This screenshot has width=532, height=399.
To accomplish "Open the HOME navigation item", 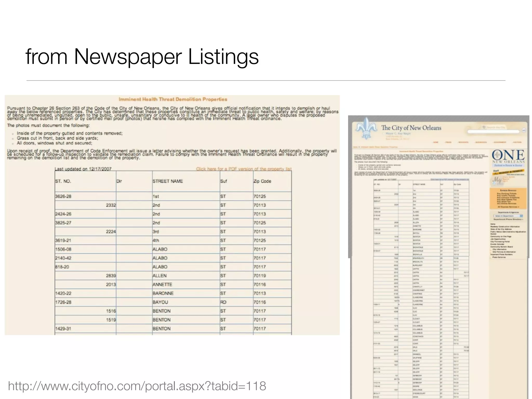I will pyautogui.click(x=435, y=142).
